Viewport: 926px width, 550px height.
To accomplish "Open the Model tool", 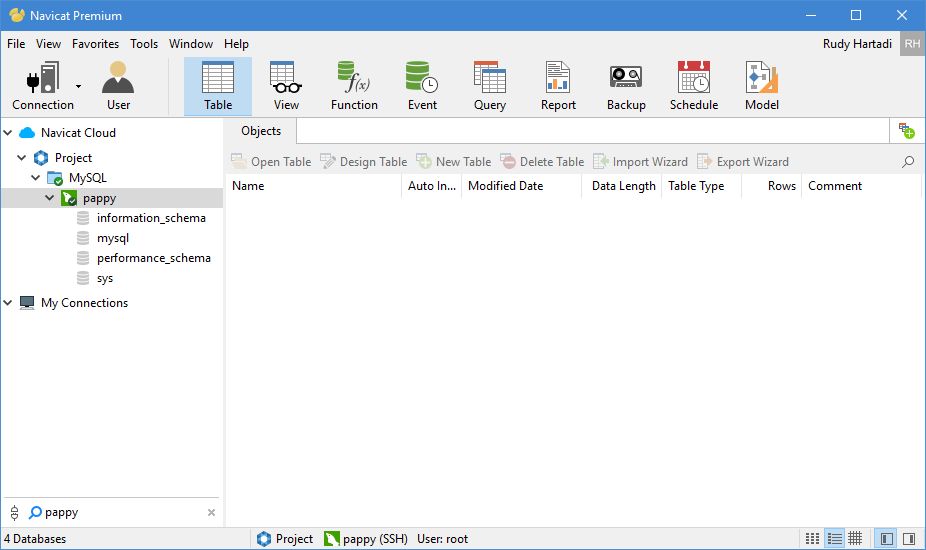I will [x=762, y=86].
